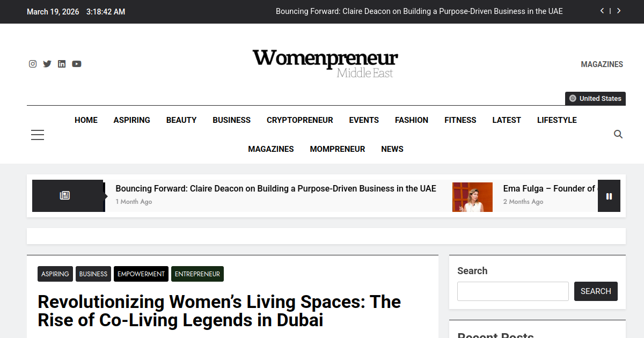Go to HOME menu item

coord(86,120)
